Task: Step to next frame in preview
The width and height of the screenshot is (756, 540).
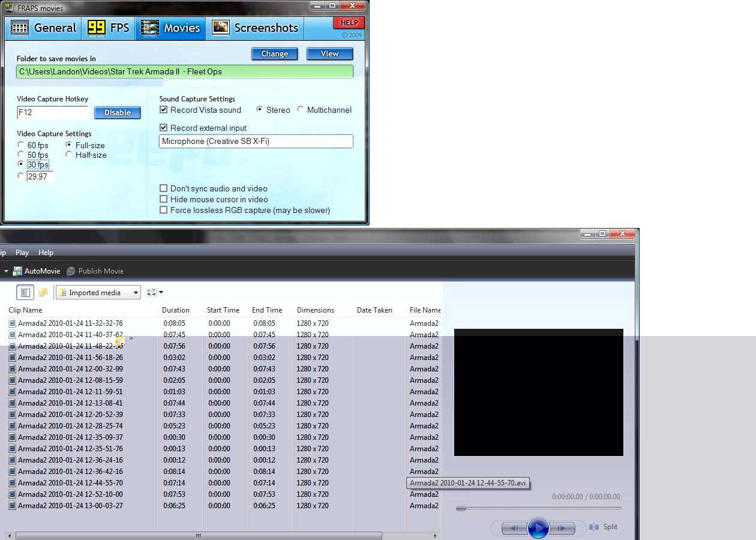Action: pyautogui.click(x=562, y=528)
